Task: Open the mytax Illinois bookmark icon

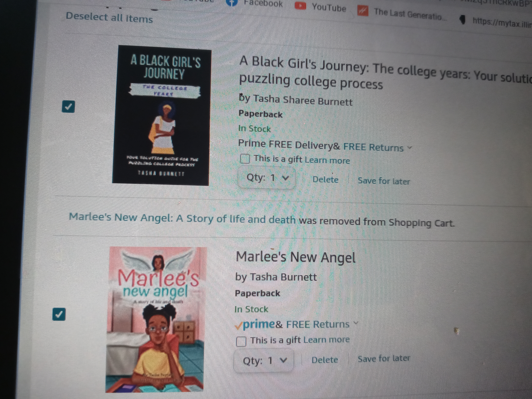Action: click(462, 19)
